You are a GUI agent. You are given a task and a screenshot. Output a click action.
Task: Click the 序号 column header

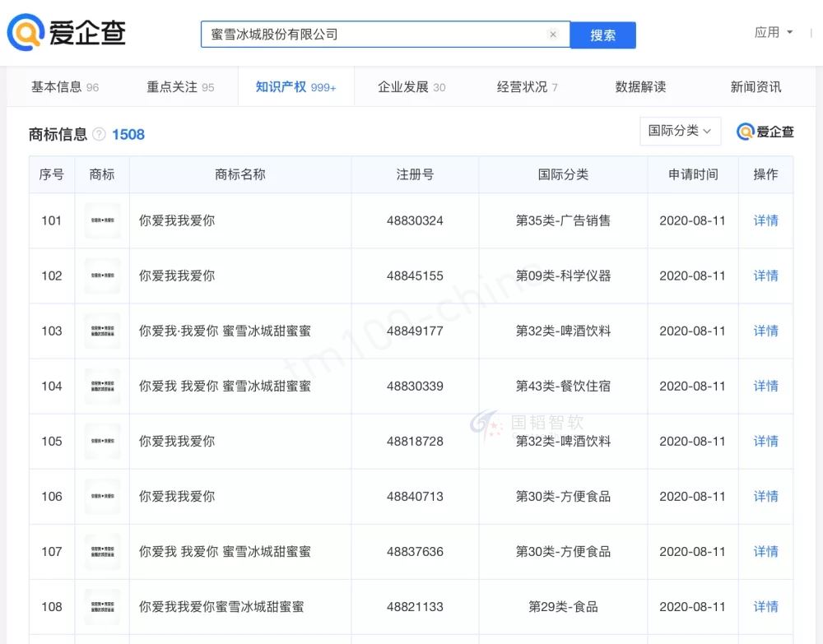pos(51,174)
